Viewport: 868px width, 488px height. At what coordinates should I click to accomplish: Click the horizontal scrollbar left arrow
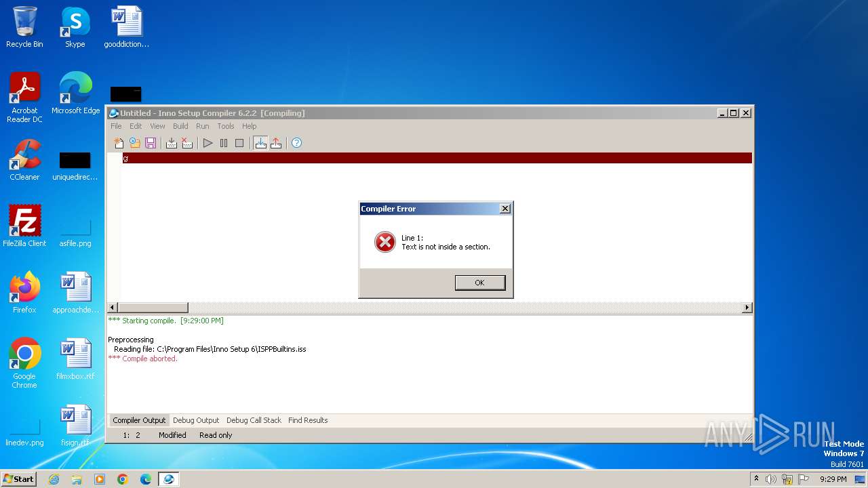click(113, 308)
